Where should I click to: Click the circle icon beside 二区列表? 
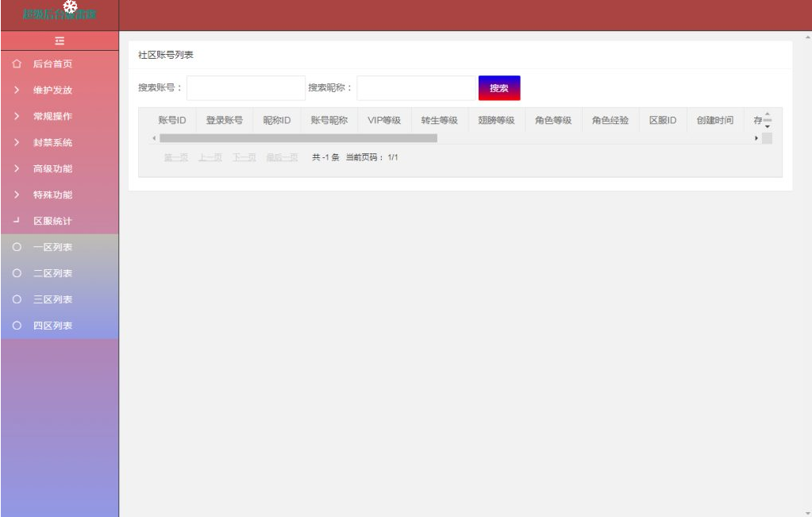pyautogui.click(x=16, y=274)
